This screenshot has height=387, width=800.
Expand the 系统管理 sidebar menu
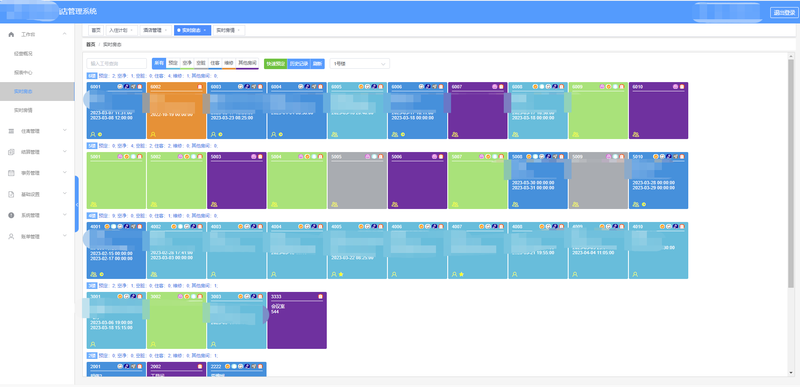[37, 215]
